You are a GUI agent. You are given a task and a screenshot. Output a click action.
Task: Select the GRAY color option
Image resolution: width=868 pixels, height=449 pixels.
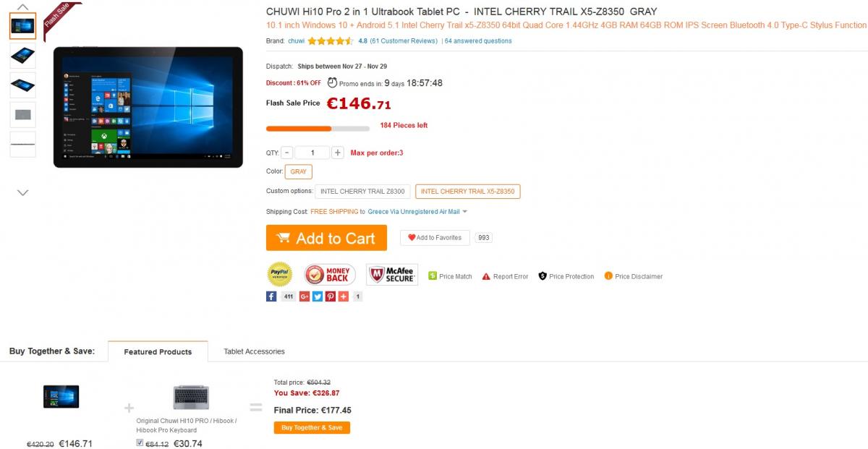click(x=299, y=172)
